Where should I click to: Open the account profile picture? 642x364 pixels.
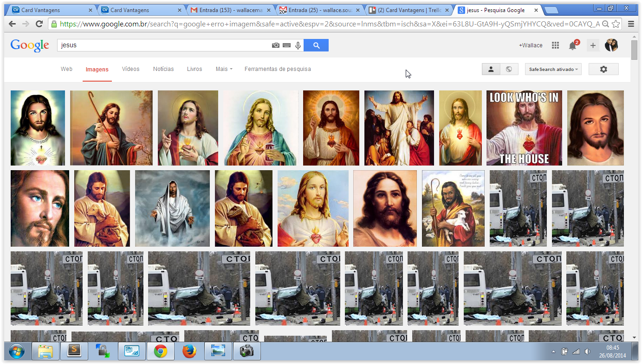pos(611,45)
